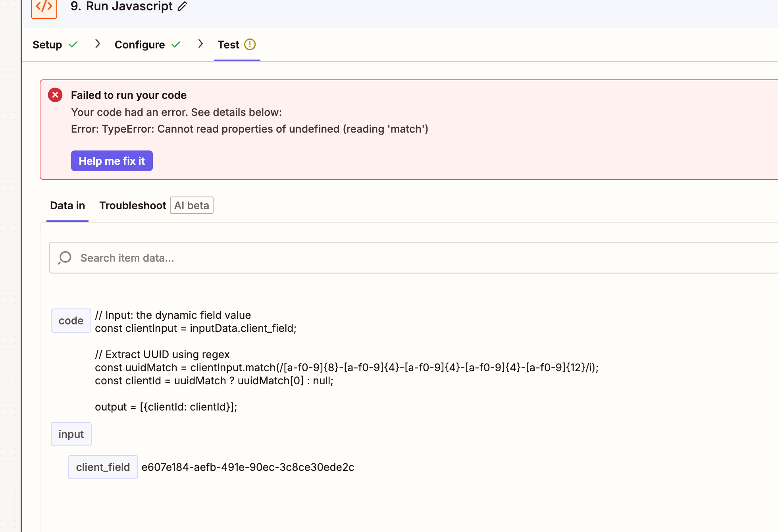Click chevron between Configure and Test
This screenshot has width=778, height=532.
click(200, 44)
